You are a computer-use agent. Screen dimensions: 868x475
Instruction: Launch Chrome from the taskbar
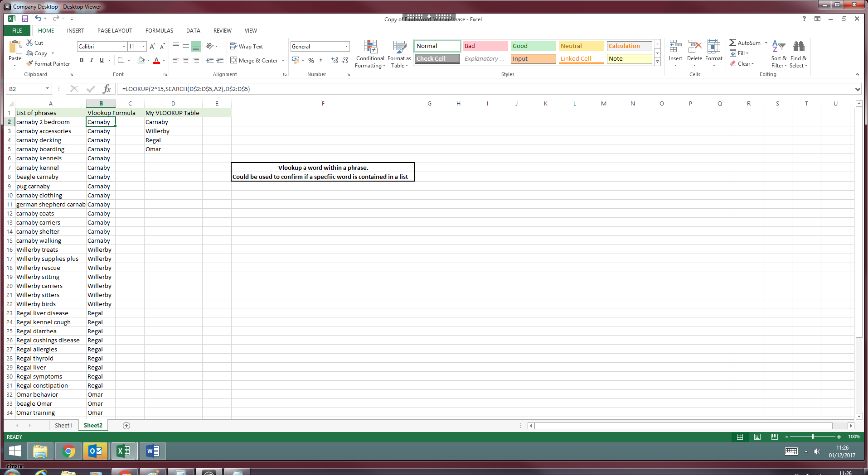(x=68, y=451)
